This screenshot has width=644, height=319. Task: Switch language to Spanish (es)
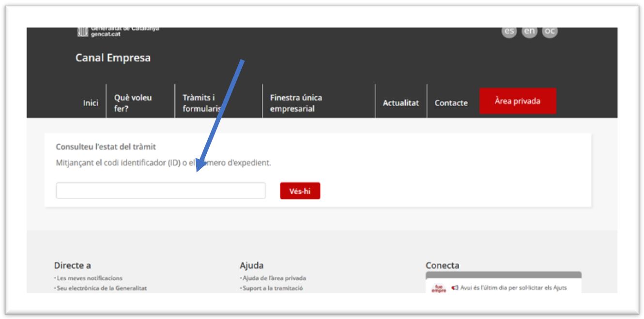point(509,32)
